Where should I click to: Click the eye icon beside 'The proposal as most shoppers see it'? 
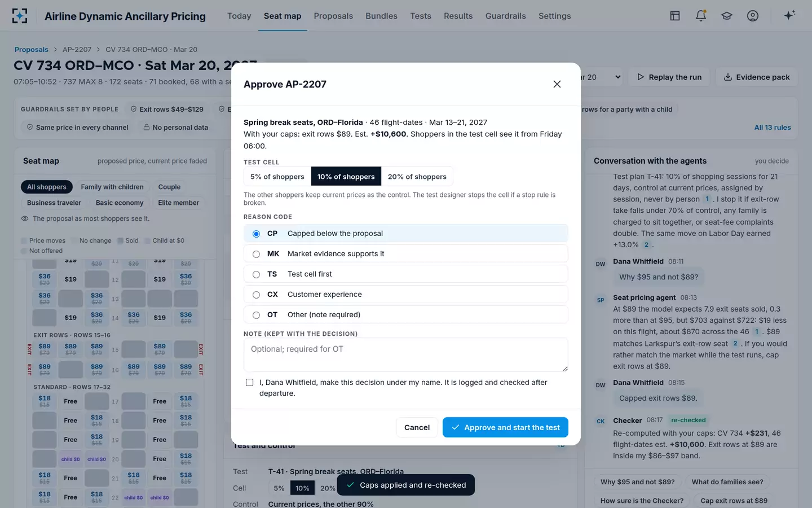[x=25, y=218]
